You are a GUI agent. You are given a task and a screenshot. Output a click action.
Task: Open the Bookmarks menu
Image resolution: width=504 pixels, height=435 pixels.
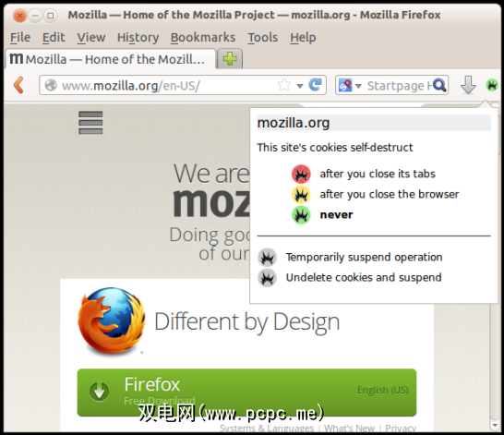pos(203,38)
